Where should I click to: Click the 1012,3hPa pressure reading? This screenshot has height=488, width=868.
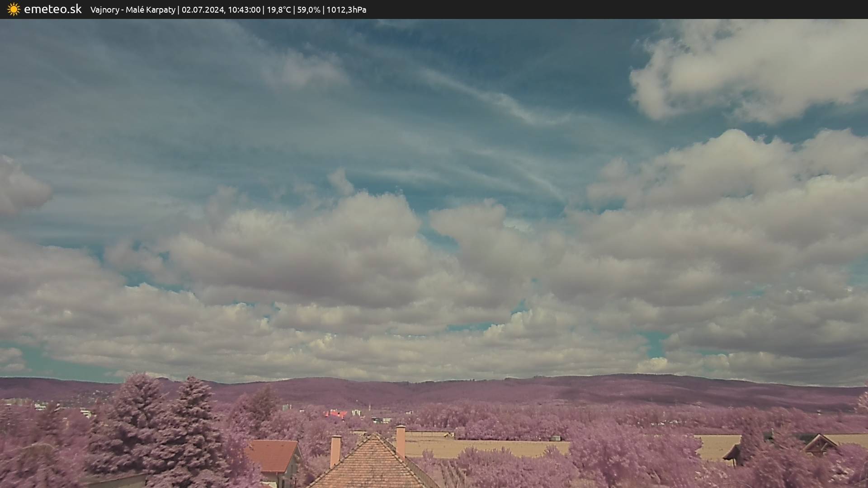pyautogui.click(x=346, y=9)
